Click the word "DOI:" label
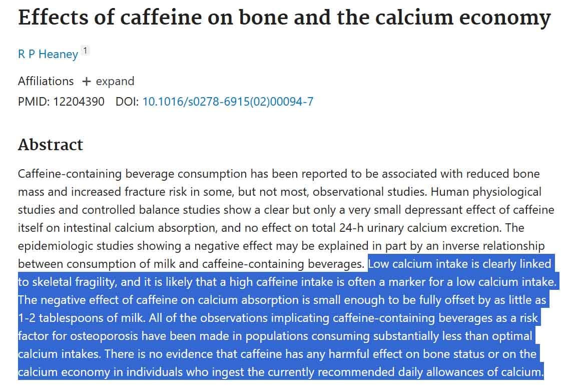Screen dimensions: 573x392 click(128, 102)
